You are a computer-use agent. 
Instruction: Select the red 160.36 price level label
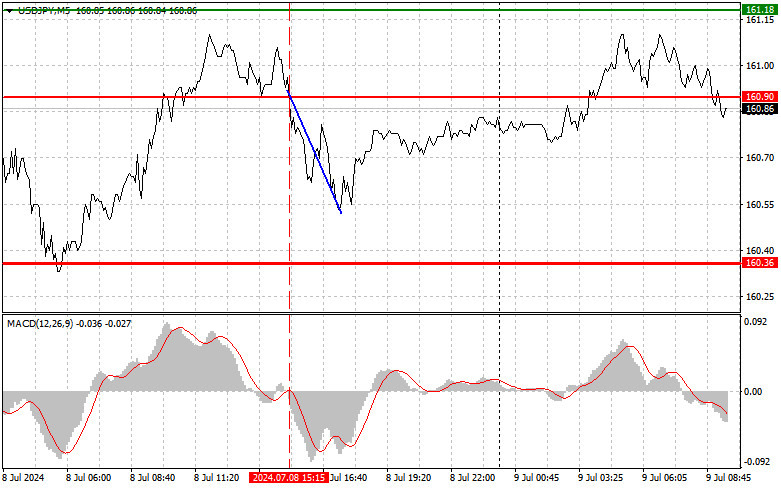760,262
